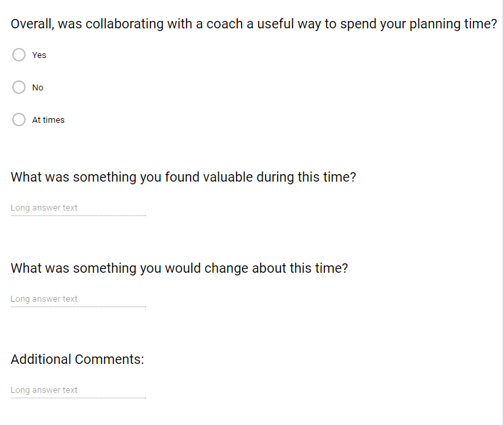The height and width of the screenshot is (426, 504).
Task: Click the 'No' option label text
Action: (38, 88)
